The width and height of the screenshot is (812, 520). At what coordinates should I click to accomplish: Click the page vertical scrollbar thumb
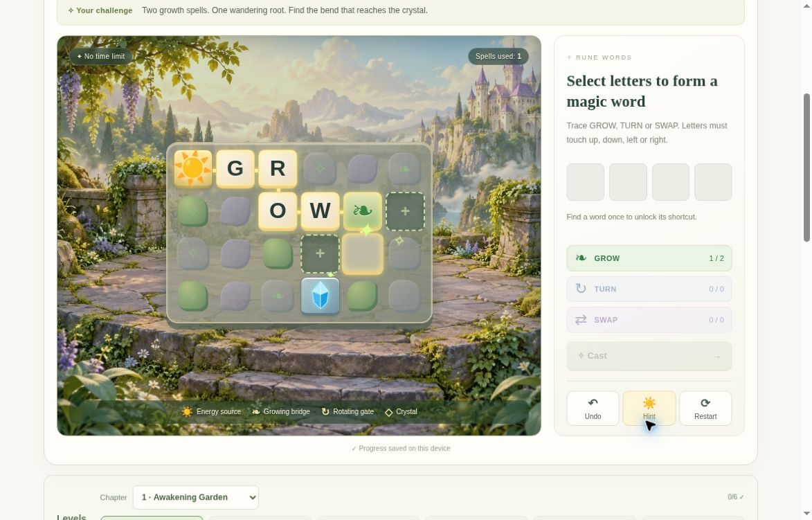[x=807, y=168]
